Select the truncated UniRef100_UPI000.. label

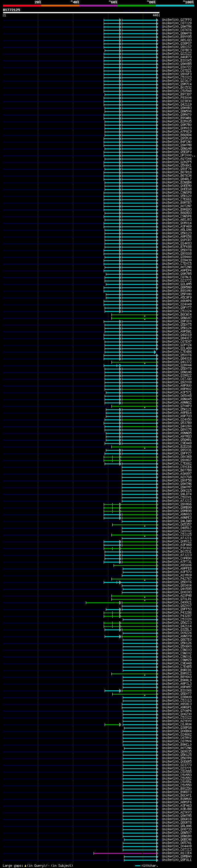pyautogui.click(x=178, y=155)
